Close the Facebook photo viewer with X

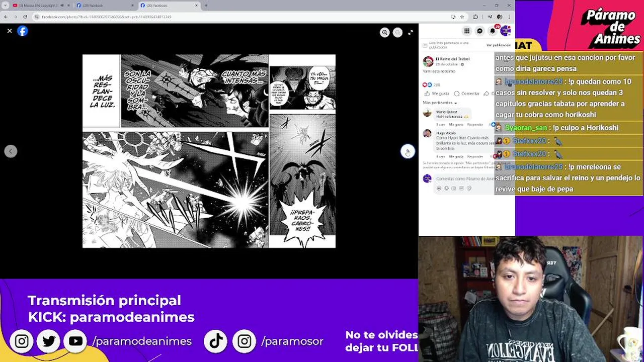(10, 31)
